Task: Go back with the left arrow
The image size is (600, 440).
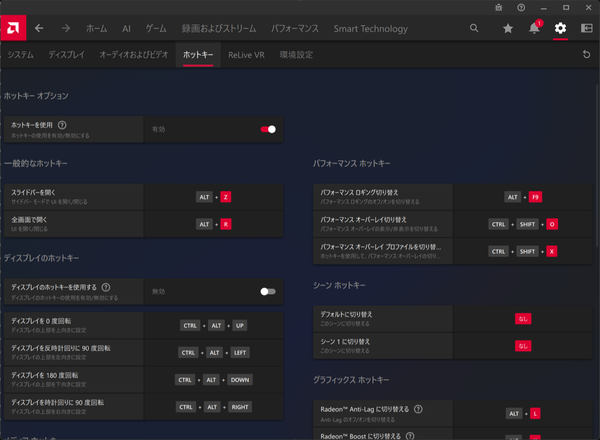Action: click(39, 28)
